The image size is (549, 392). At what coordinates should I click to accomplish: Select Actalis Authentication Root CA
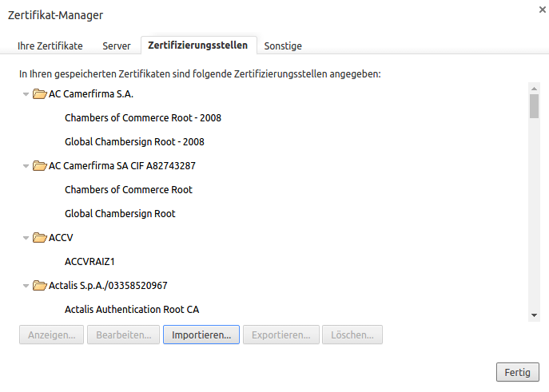(131, 310)
